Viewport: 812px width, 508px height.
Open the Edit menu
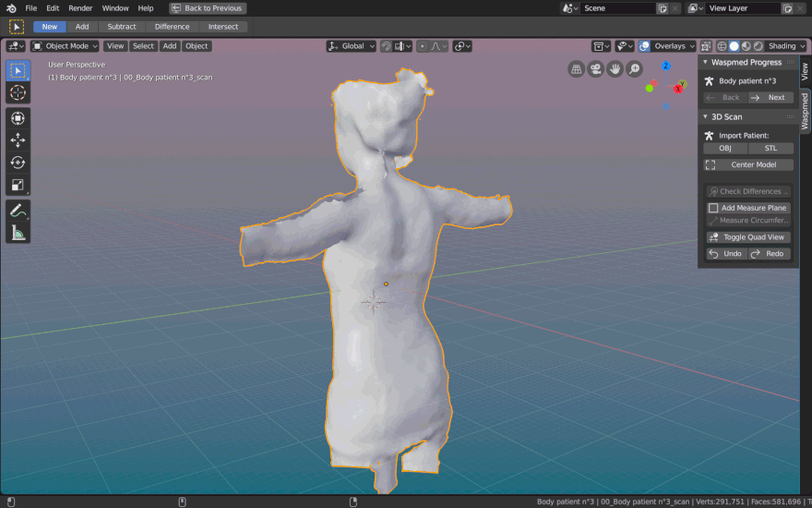tap(53, 8)
